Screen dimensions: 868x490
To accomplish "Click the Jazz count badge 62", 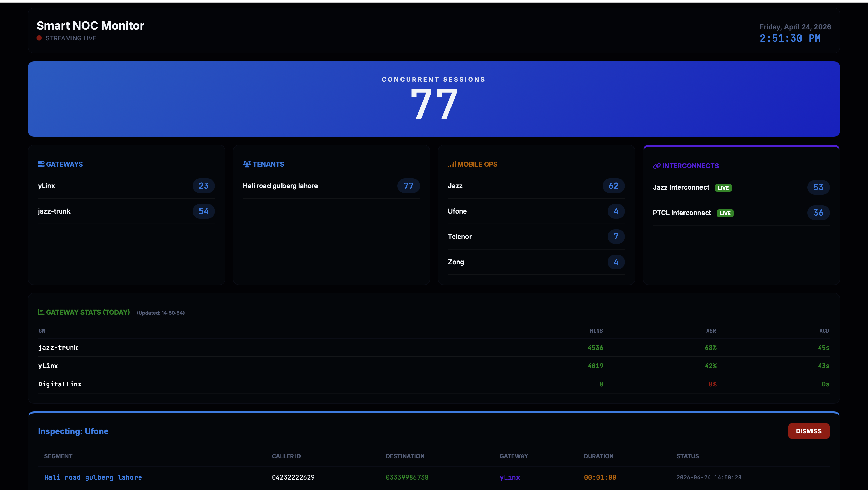I will [613, 186].
